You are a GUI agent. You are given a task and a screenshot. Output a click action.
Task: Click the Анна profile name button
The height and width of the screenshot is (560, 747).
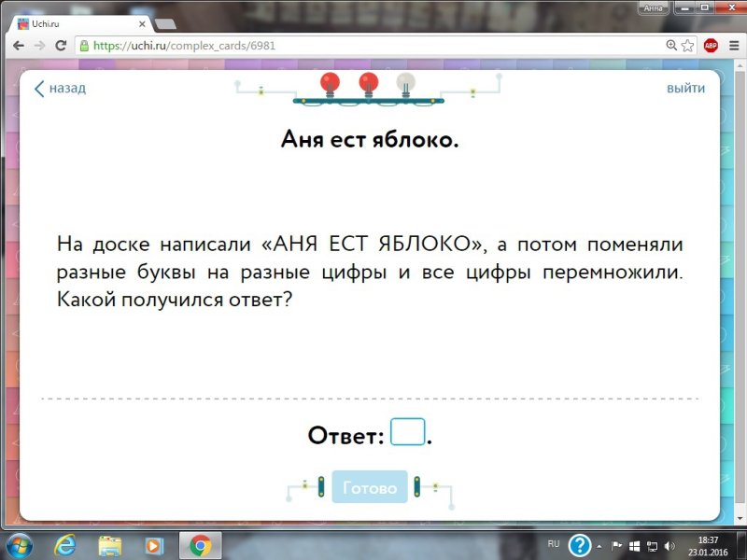652,7
